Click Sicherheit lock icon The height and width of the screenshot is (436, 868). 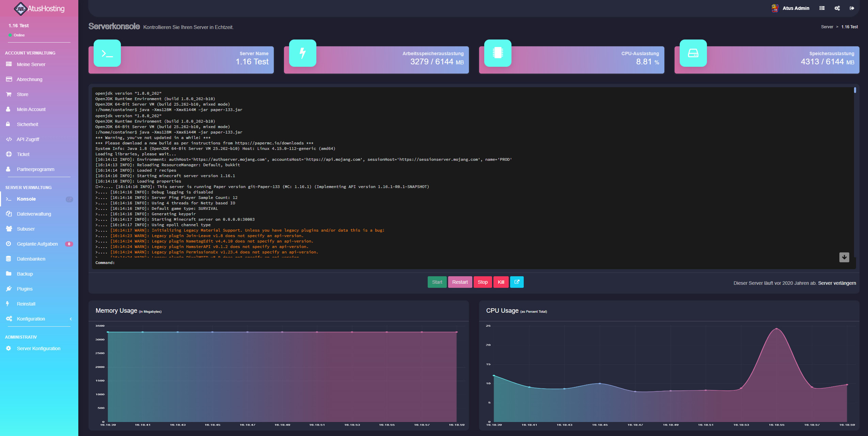[x=8, y=124]
